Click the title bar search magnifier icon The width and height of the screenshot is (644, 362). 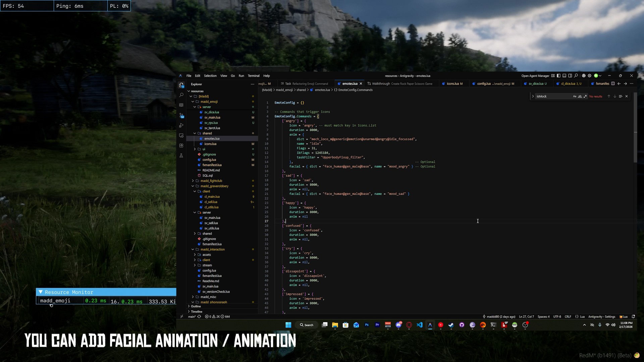click(x=576, y=76)
